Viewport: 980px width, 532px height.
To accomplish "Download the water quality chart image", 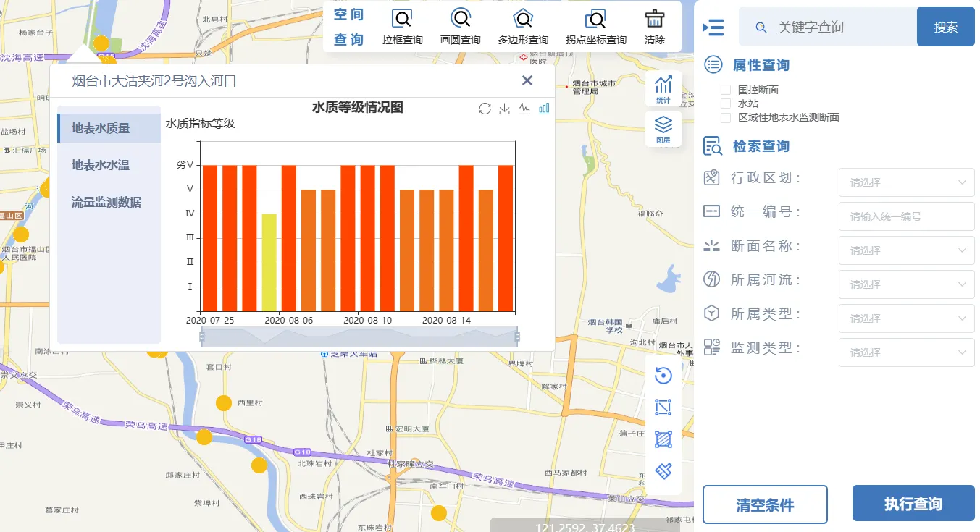I will point(504,109).
